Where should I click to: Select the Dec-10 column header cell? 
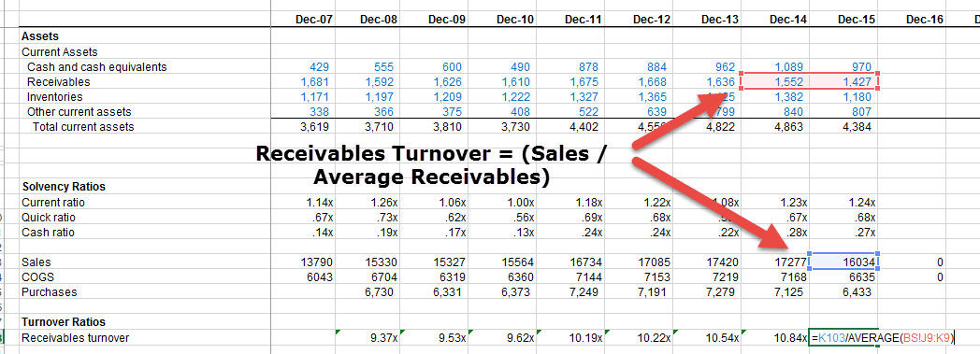coord(502,20)
